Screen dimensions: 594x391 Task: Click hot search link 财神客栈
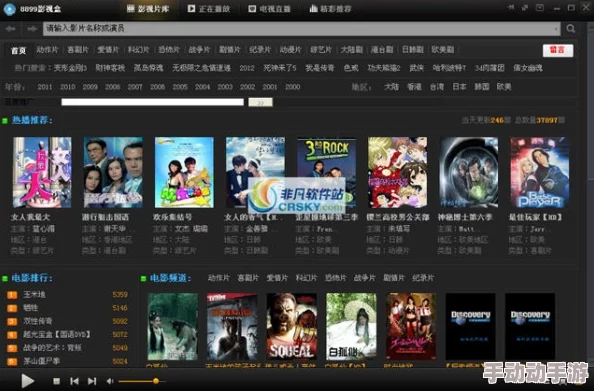(x=110, y=68)
